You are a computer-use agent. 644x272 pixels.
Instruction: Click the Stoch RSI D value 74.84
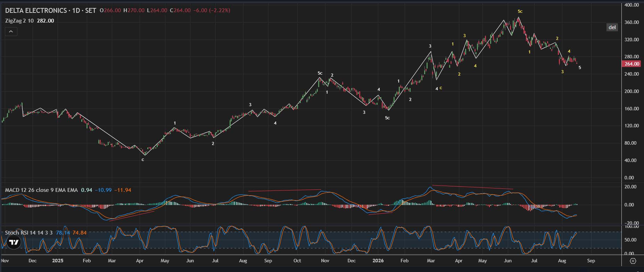click(80, 233)
